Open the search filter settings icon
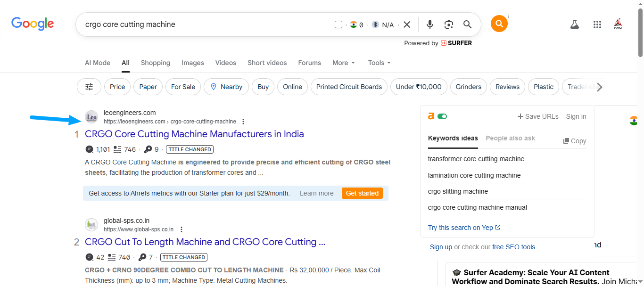The image size is (644, 286). (x=89, y=87)
